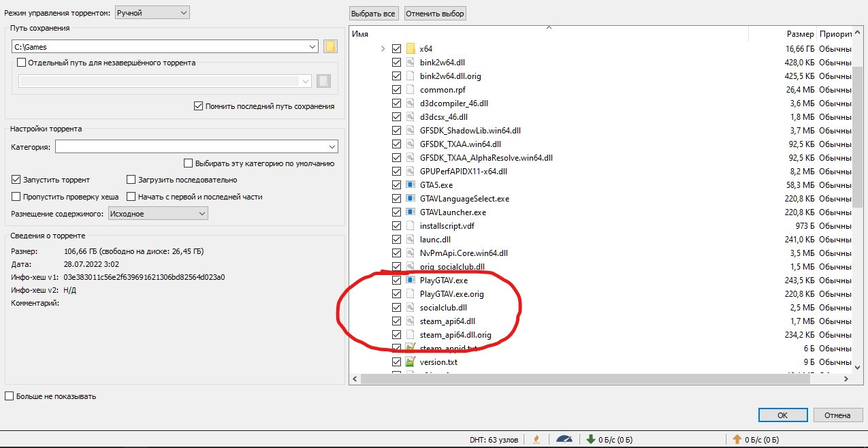Click the version.txt file icon

coord(411,362)
